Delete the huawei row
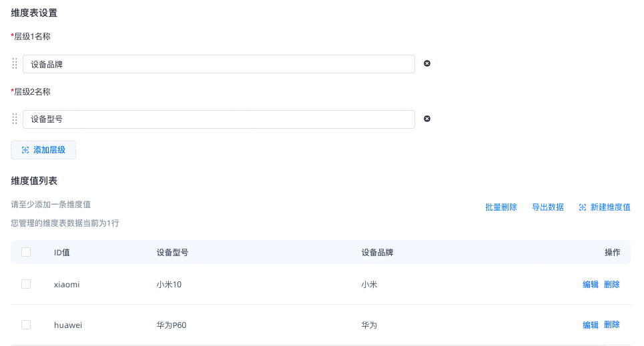The image size is (644, 346). [x=612, y=325]
